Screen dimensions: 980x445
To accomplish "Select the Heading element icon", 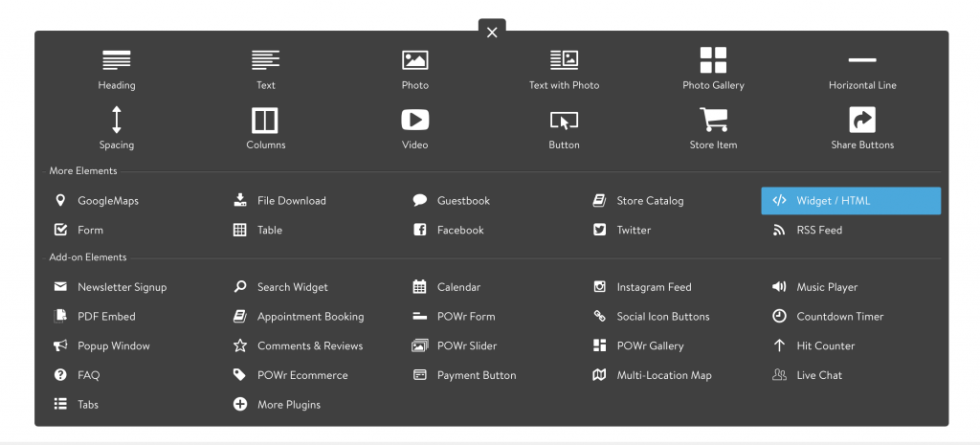I will (117, 60).
